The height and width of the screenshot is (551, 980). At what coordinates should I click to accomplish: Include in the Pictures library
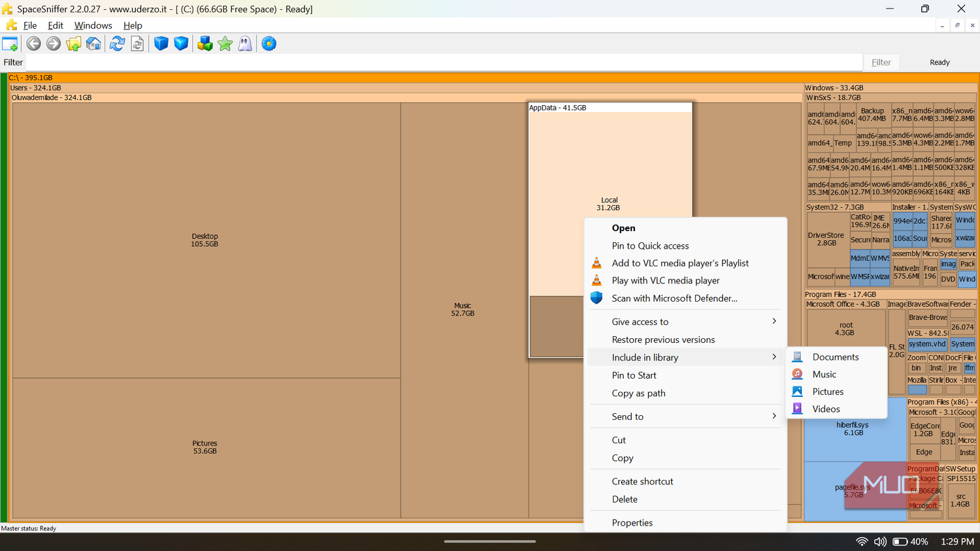coord(836,392)
